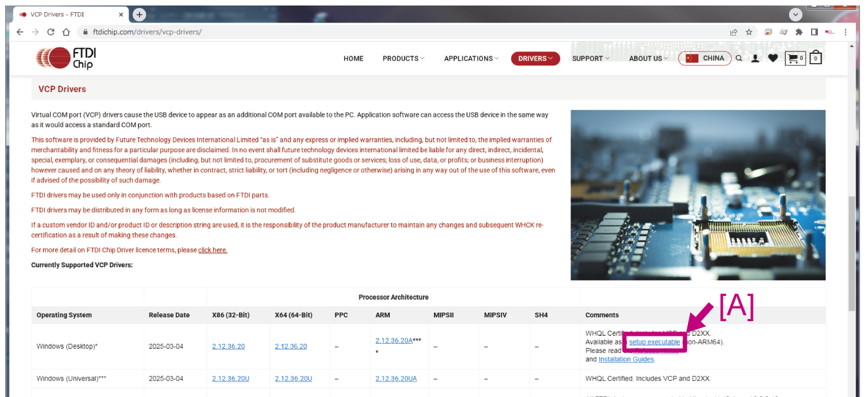
Task: Click the page's vertical scrollbar
Action: click(x=851, y=254)
